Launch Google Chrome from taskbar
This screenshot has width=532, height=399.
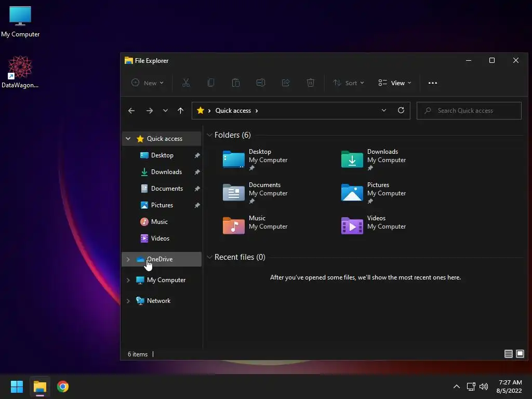[63, 387]
